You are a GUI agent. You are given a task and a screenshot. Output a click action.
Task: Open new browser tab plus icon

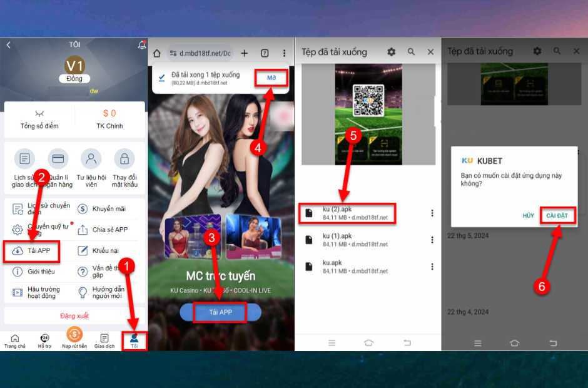click(x=245, y=53)
